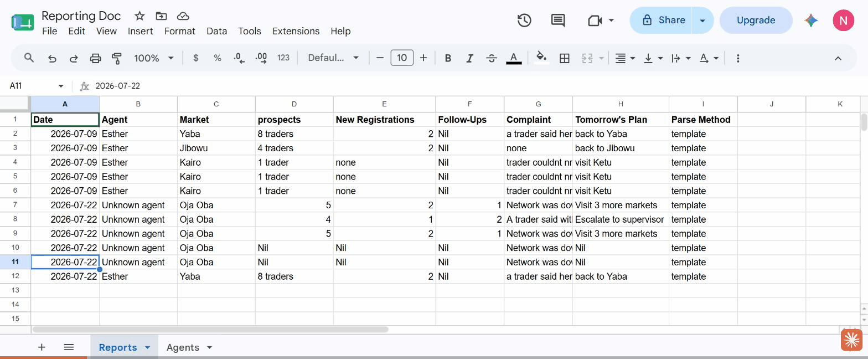868x359 pixels.
Task: Increase decimal places
Action: 261,58
